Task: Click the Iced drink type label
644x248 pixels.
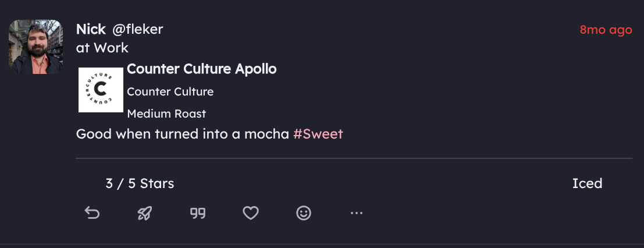Action: tap(587, 183)
